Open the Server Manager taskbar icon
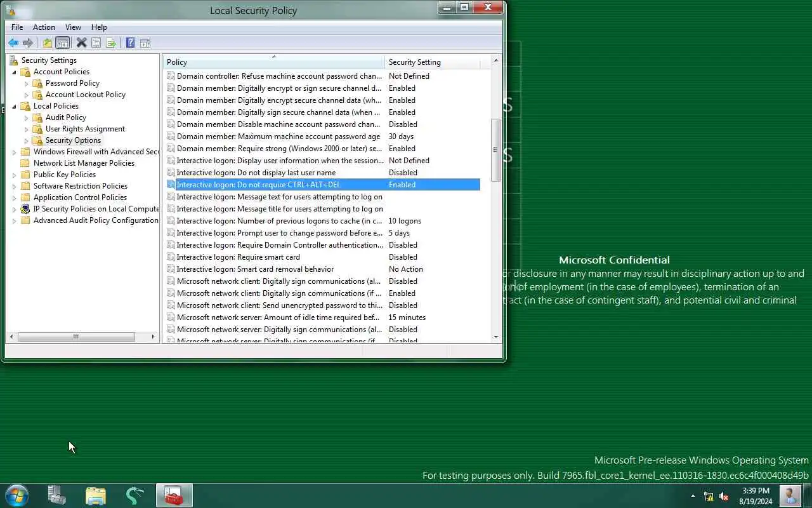Image resolution: width=812 pixels, height=508 pixels. [x=57, y=495]
